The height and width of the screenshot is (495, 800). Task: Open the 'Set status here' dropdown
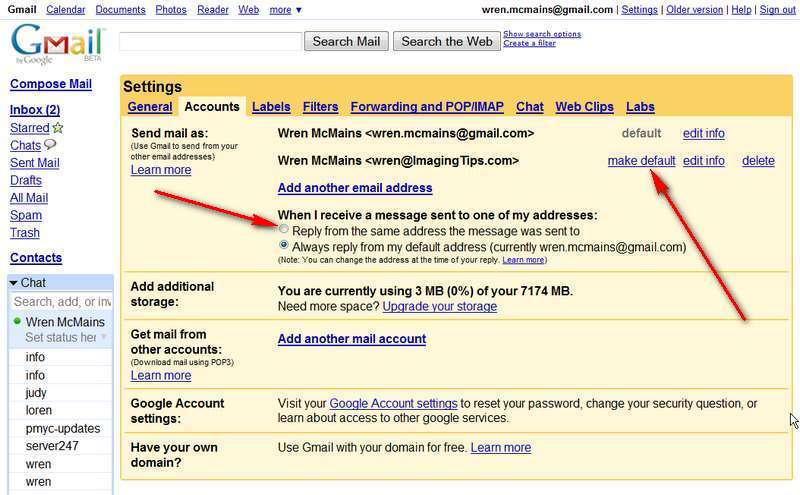coord(104,337)
